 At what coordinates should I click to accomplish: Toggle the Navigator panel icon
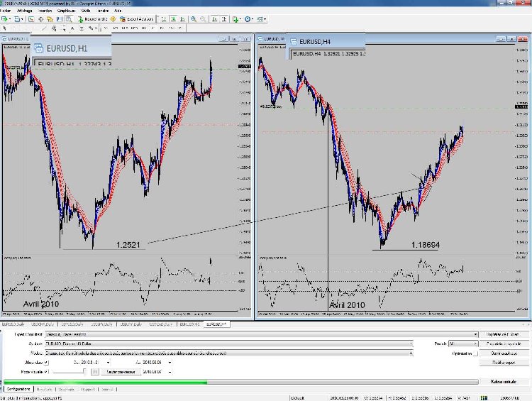click(x=50, y=19)
